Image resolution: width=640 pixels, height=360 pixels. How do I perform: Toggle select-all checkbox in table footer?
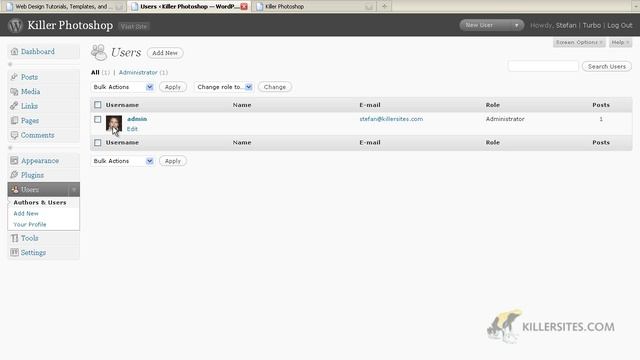click(x=98, y=142)
